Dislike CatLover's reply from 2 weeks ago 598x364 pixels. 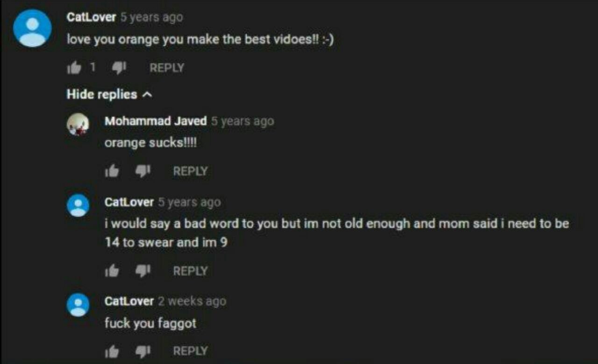(x=142, y=351)
